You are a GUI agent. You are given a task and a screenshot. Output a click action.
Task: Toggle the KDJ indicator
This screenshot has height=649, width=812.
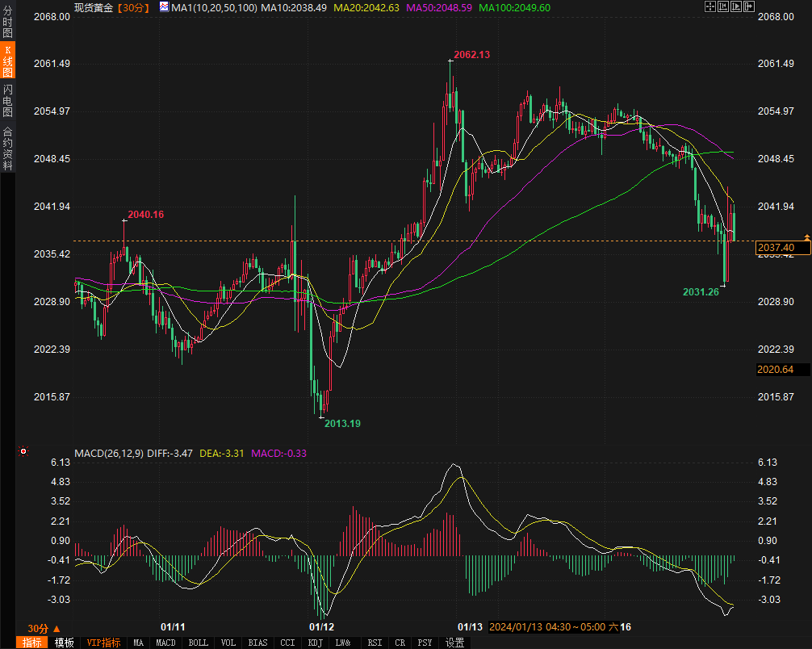coord(313,643)
